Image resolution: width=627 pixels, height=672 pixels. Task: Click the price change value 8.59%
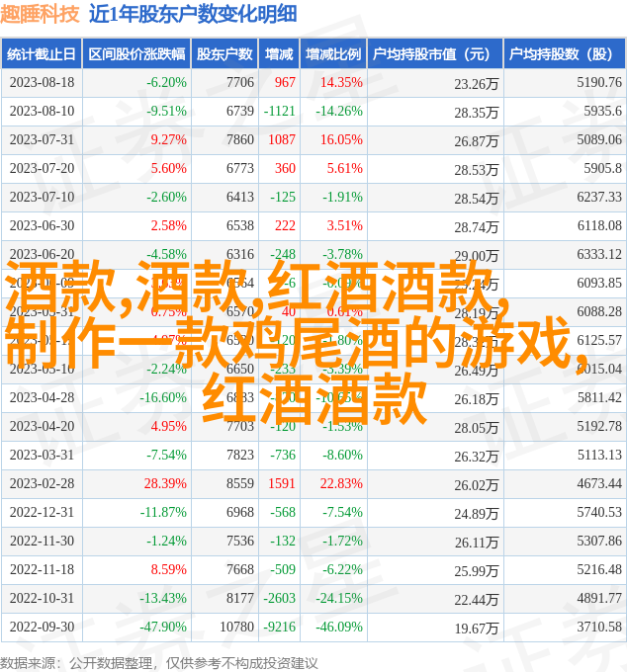pos(168,570)
